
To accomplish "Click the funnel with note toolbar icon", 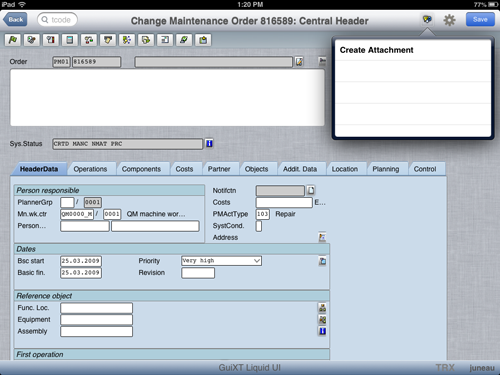I will coord(108,40).
